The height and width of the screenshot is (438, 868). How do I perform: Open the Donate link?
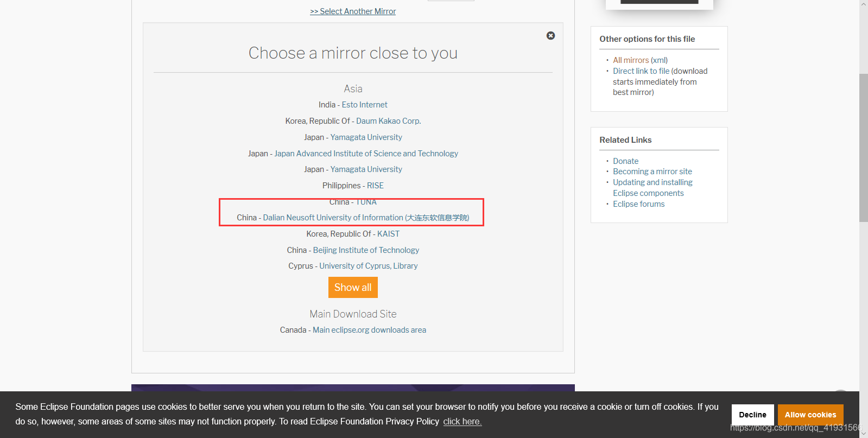coord(625,161)
